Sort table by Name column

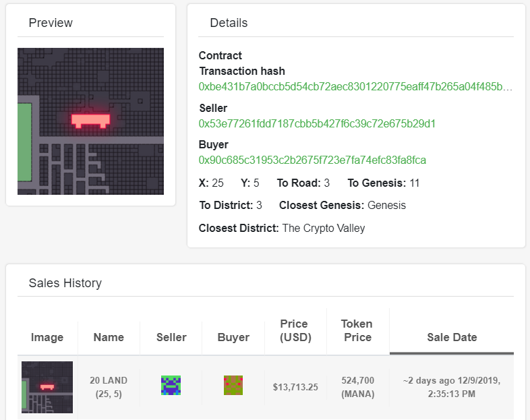point(109,337)
